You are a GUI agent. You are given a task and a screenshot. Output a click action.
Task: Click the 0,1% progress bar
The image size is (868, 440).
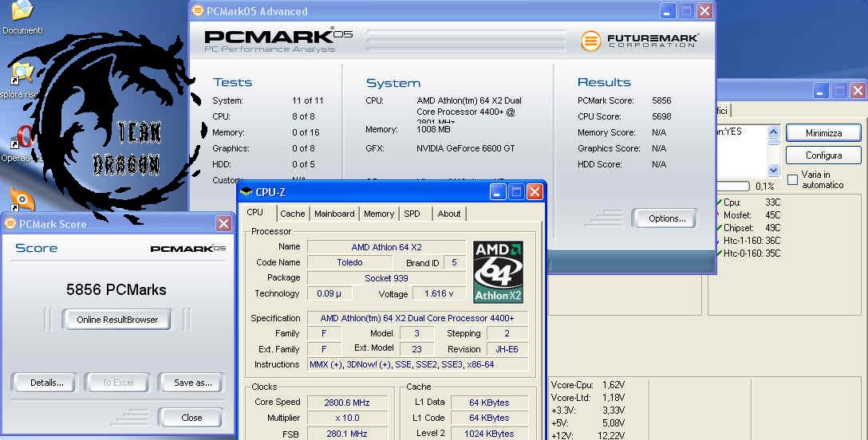[732, 186]
